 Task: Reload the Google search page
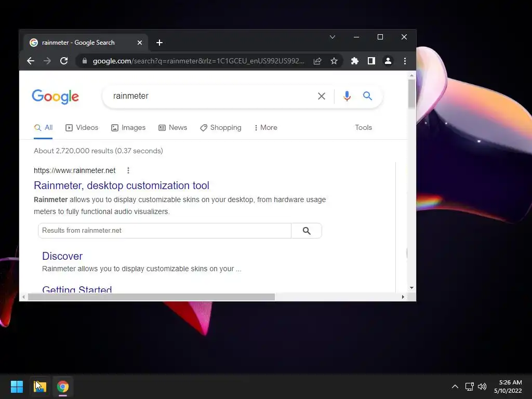coord(64,61)
